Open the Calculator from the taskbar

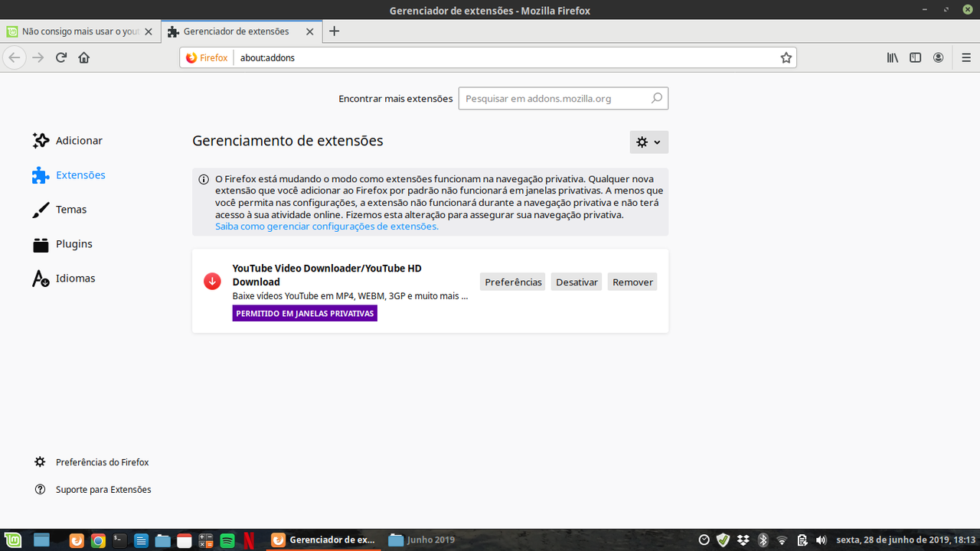tap(205, 540)
